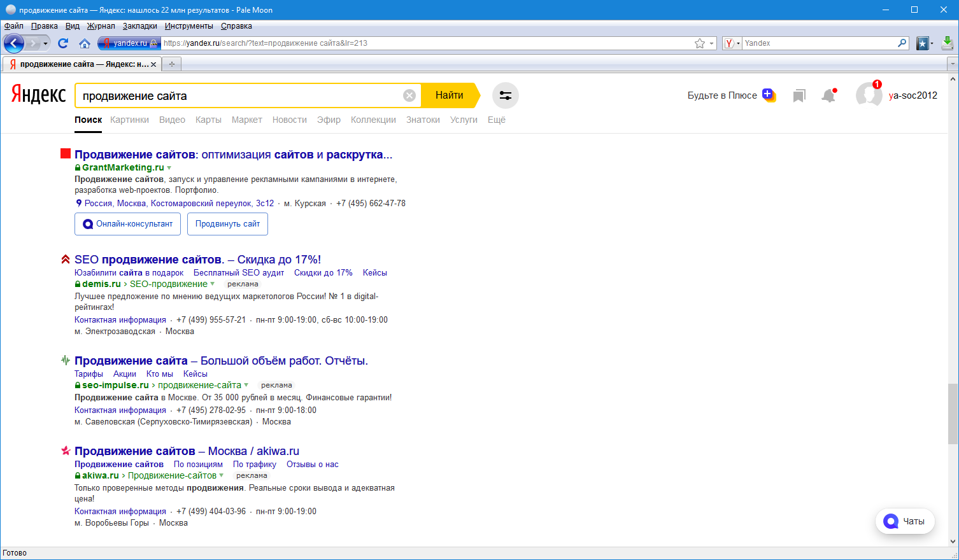Click the demis.ru result favicon
The image size is (959, 560).
click(66, 259)
